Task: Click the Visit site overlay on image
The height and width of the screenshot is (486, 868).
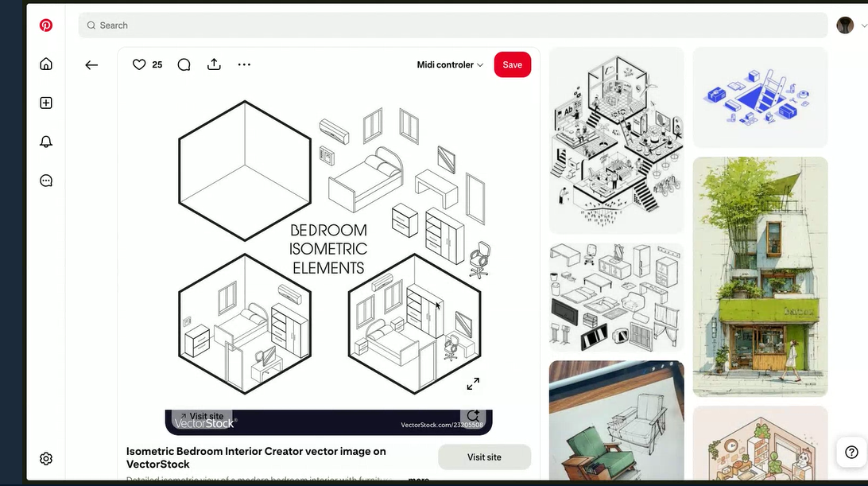Action: (202, 416)
